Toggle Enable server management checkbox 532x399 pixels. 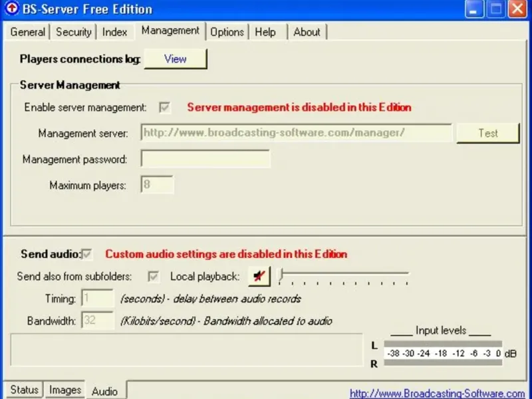click(164, 108)
